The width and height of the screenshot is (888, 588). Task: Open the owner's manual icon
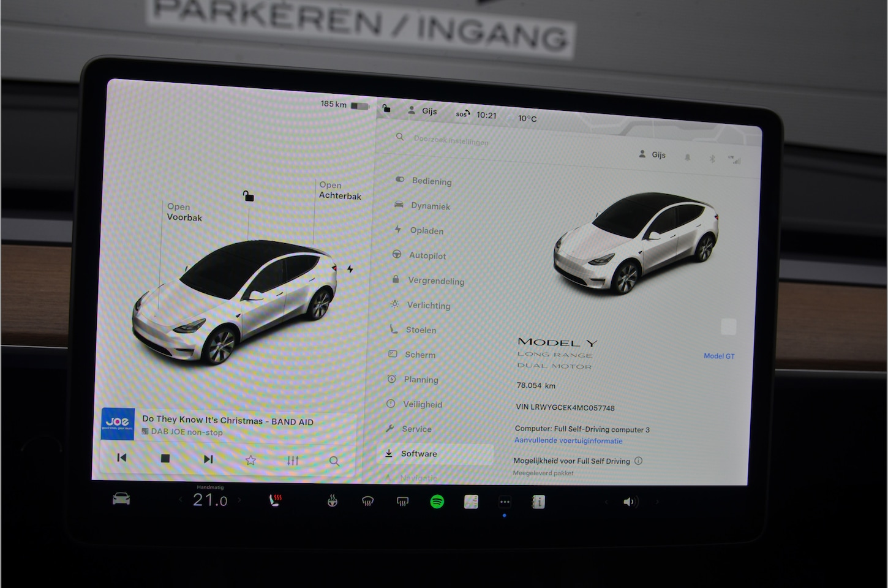point(538,502)
